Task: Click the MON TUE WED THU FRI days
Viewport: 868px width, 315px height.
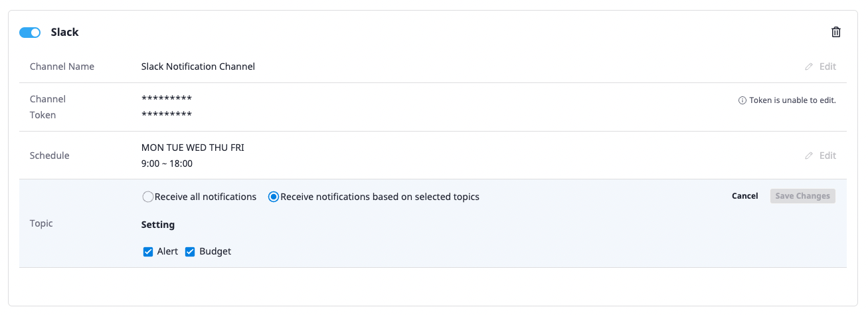Action: coord(193,148)
